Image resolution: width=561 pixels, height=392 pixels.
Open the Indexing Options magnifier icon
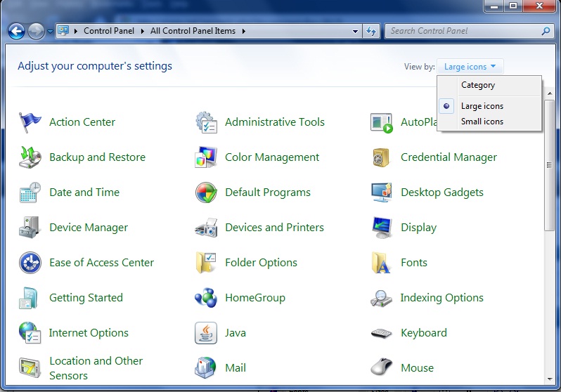click(x=382, y=299)
